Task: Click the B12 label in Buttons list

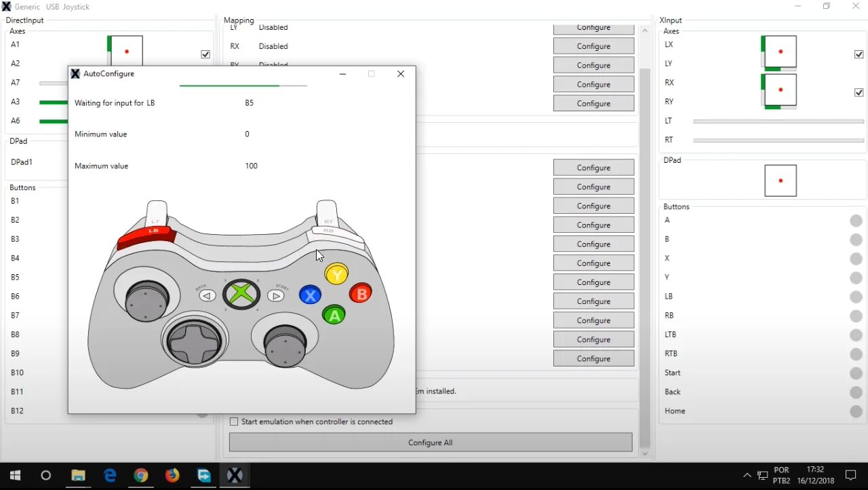Action: pyautogui.click(x=17, y=411)
